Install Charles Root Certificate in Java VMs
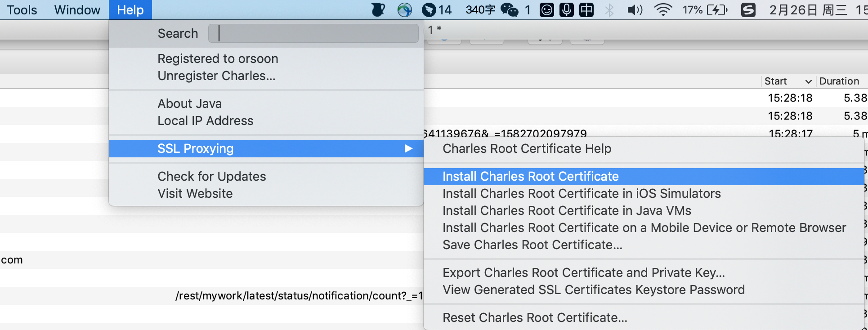The image size is (868, 330). click(567, 211)
